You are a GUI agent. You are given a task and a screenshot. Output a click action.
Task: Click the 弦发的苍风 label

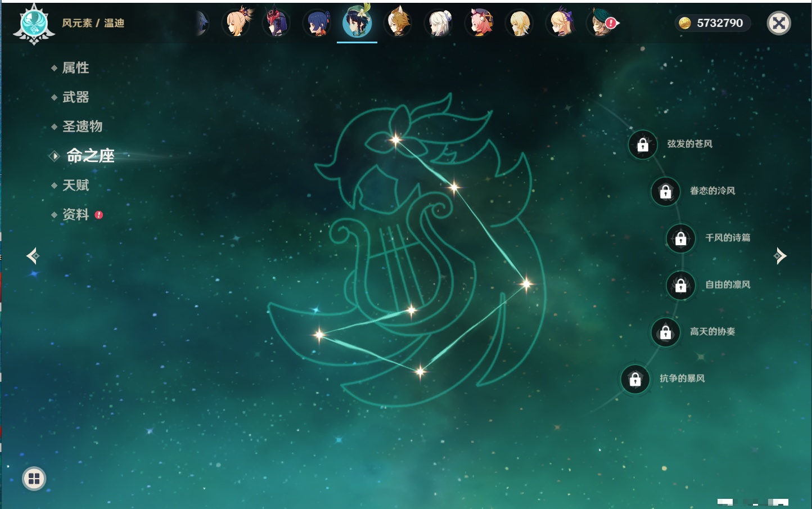pyautogui.click(x=689, y=144)
